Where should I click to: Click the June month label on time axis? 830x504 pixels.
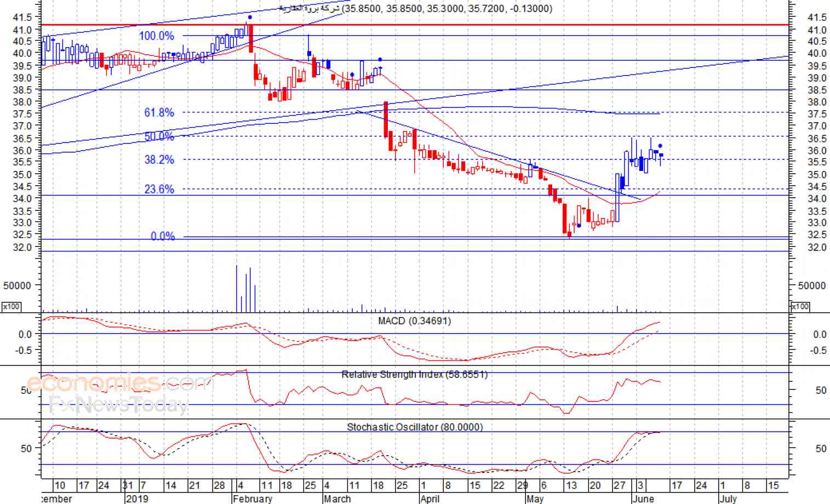(x=643, y=499)
